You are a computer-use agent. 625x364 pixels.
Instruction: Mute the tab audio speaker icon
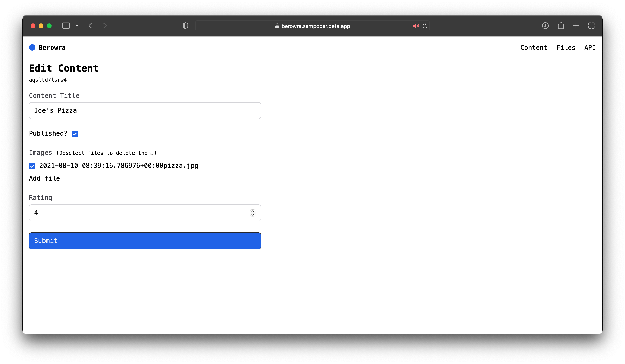pyautogui.click(x=416, y=26)
